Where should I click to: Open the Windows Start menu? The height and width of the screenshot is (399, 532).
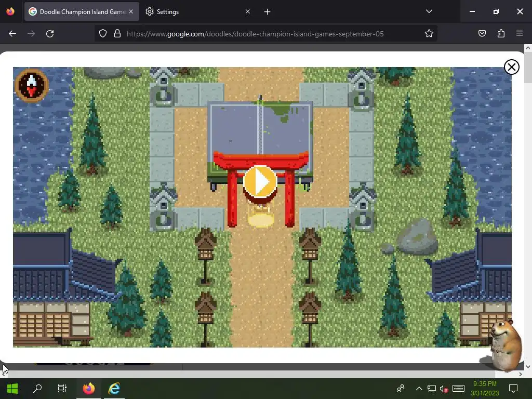point(12,389)
